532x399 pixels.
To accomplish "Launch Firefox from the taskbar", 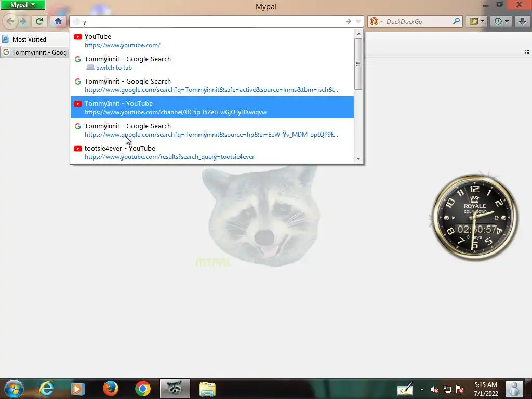I will click(x=111, y=389).
